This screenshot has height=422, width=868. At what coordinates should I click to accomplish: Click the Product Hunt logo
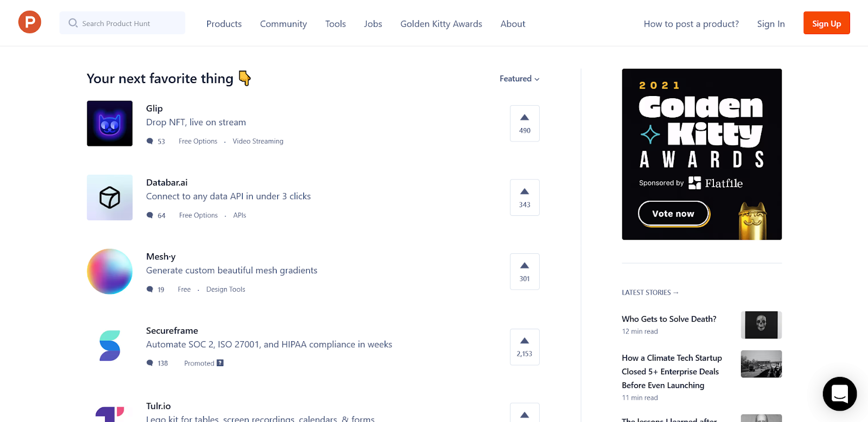pyautogui.click(x=30, y=22)
